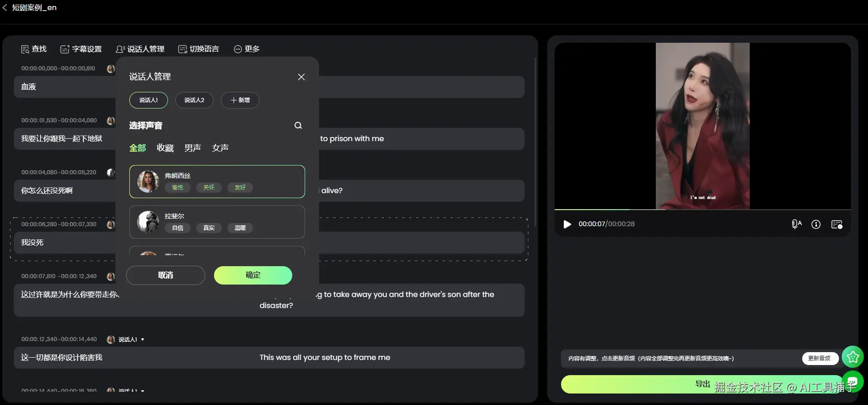Viewport: 868px width, 405px height.
Task: Confirm with the 确定 button
Action: 253,275
